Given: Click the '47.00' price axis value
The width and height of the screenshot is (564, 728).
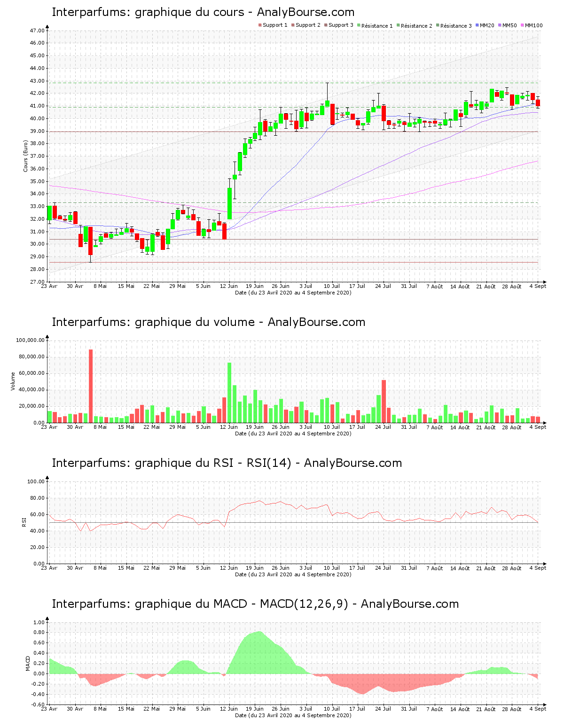Looking at the screenshot, I should 37,31.
